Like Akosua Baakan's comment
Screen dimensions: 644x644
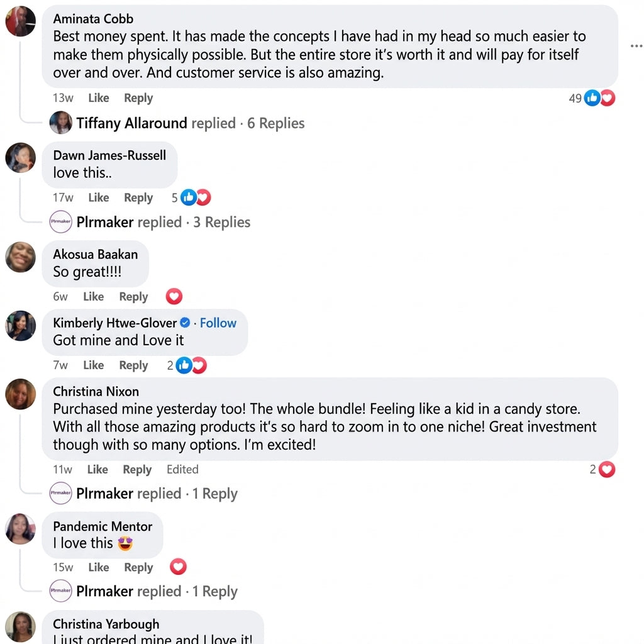coord(93,297)
